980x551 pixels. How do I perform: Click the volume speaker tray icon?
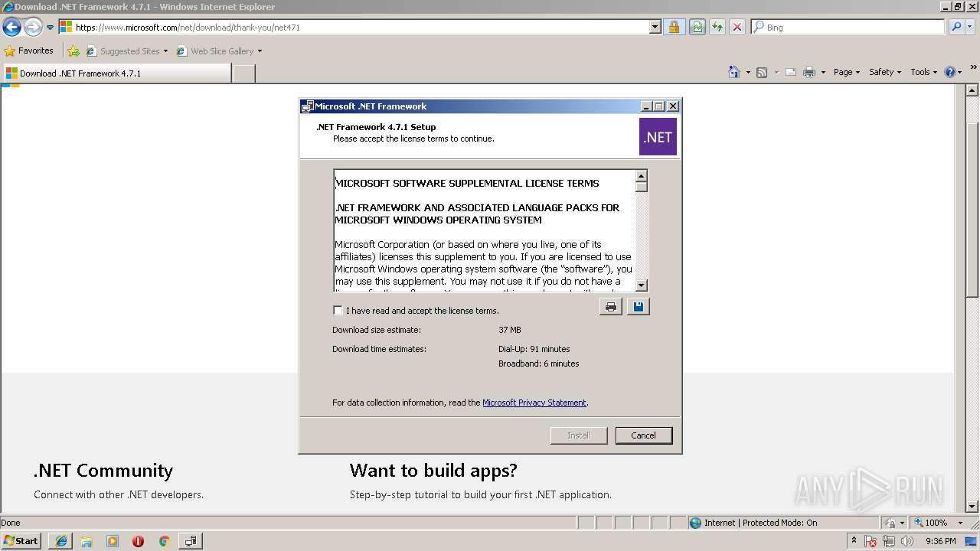[907, 541]
